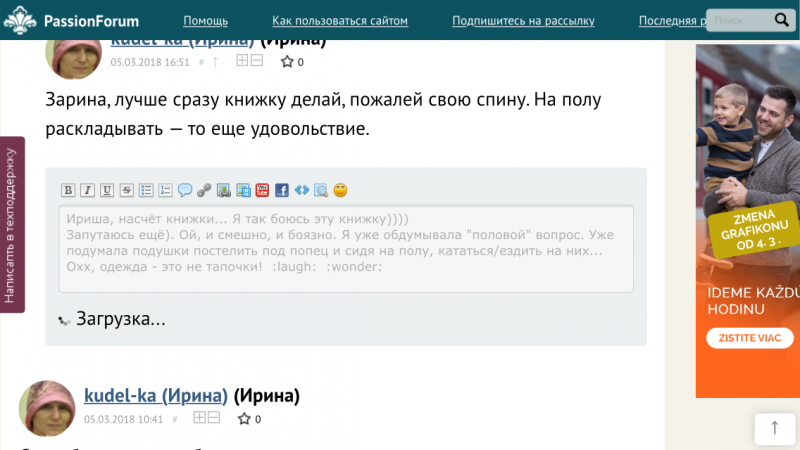Apply bold formatting in the editor
Screen dimensions: 800x450
(x=68, y=190)
